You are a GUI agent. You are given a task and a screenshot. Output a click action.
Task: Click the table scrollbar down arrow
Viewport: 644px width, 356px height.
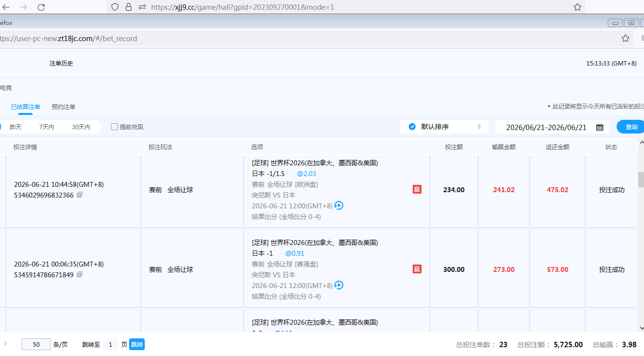click(641, 328)
